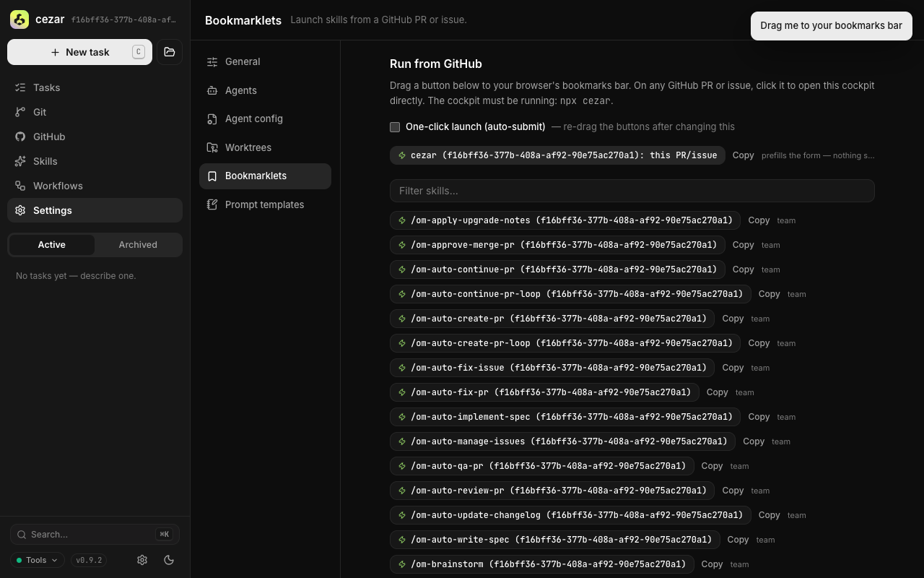This screenshot has height=578, width=924.
Task: Open the Git section
Action: pos(95,112)
